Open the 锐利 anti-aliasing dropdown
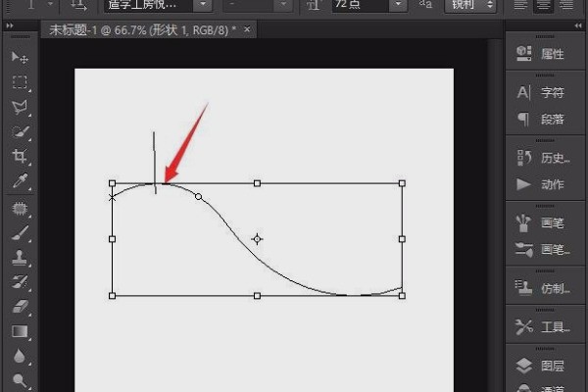 point(470,5)
